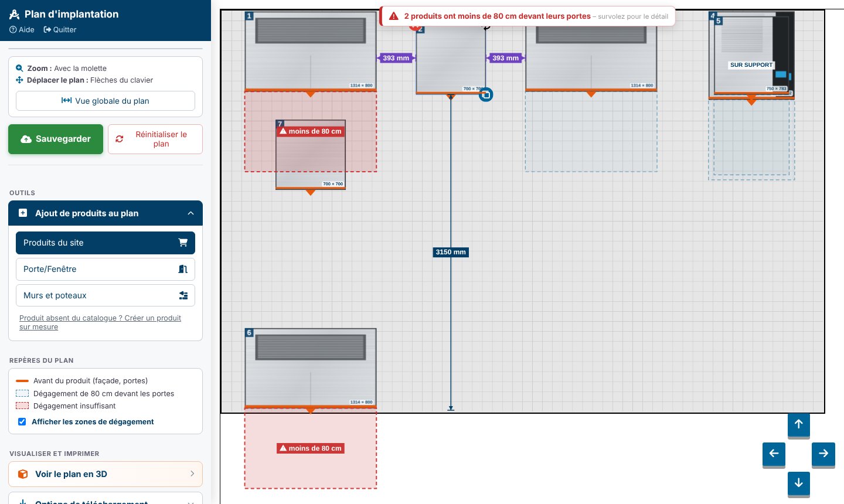Click the 700 × 700 size label on product 7
Screen dimensions: 844x504
tap(333, 184)
